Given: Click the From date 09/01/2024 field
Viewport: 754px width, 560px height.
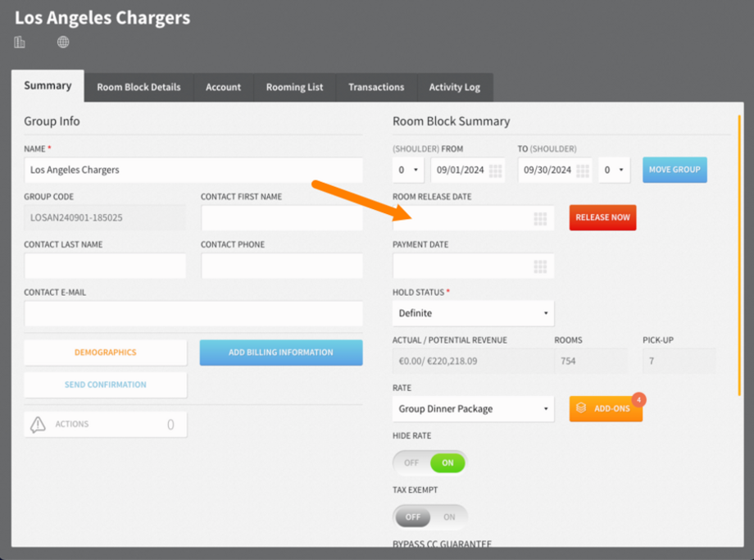Looking at the screenshot, I should click(467, 170).
